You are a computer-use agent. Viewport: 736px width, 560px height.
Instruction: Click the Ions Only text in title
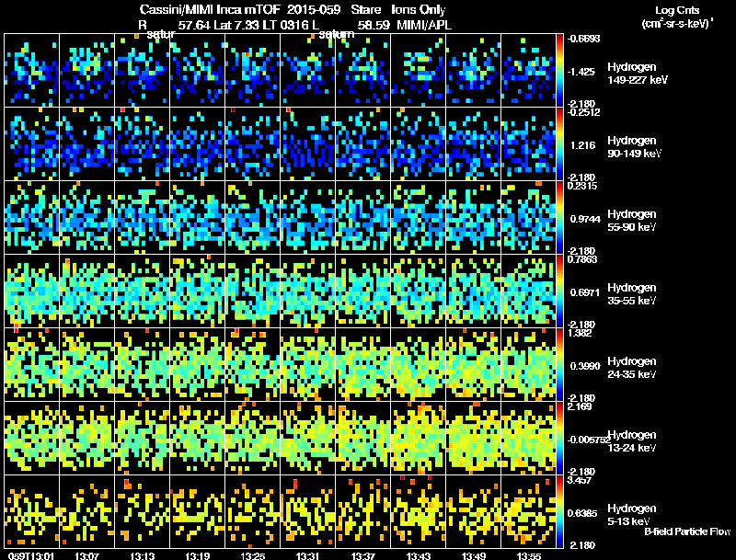[x=419, y=9]
